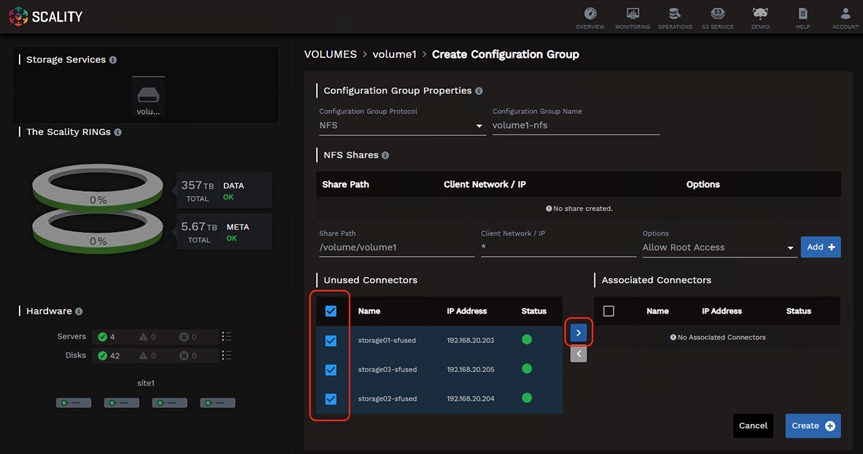Uncheck storage03-sfused connector checkbox
The width and height of the screenshot is (863, 454).
click(331, 370)
